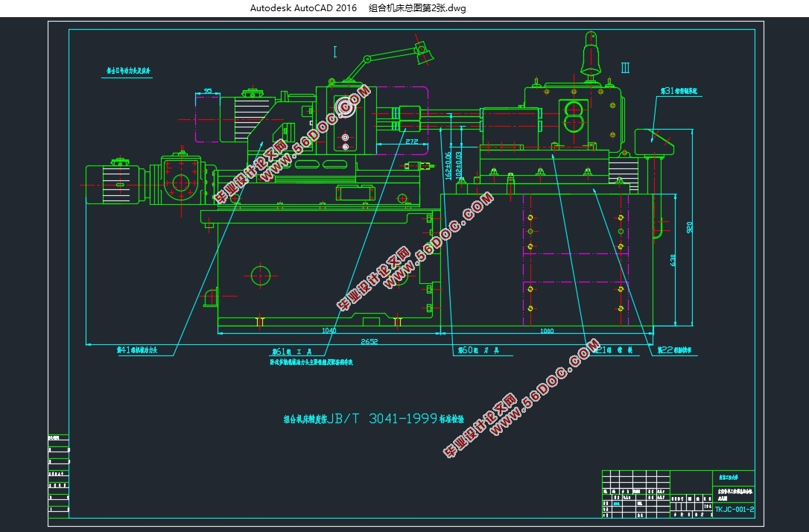Click the leader label starting with 第31
809x532 pixels.
tap(679, 91)
